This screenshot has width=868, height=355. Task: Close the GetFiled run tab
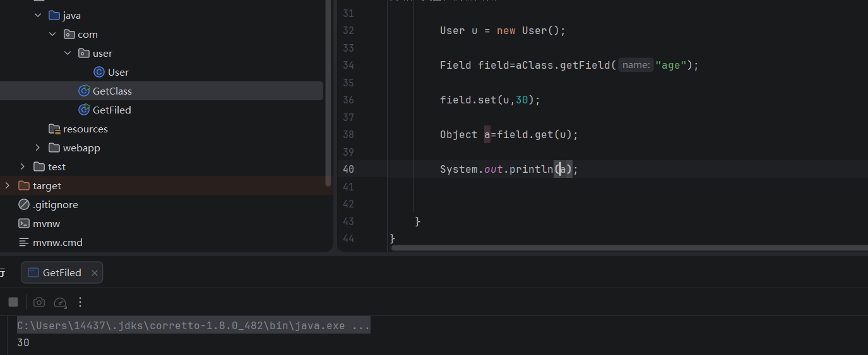pyautogui.click(x=95, y=273)
